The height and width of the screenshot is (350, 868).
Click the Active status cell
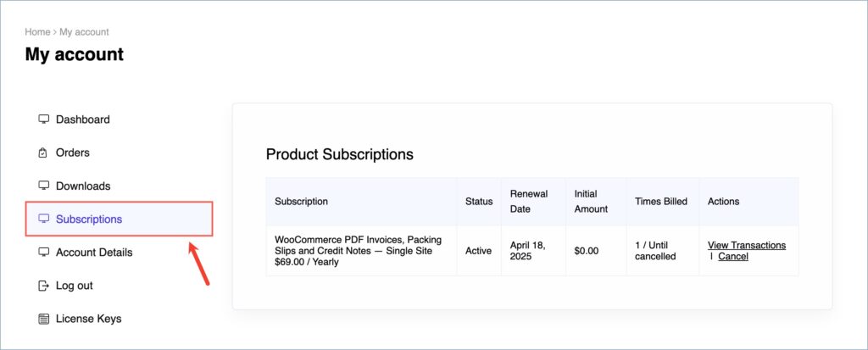[x=478, y=251]
